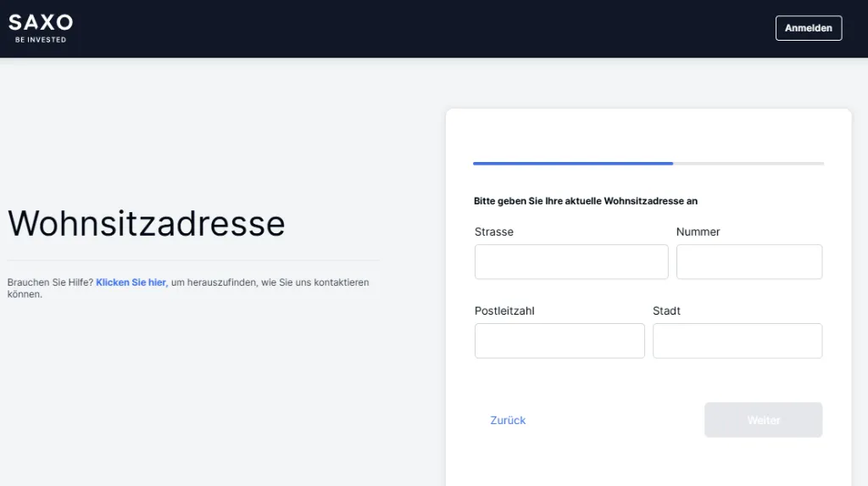Click the Weiter button

764,420
